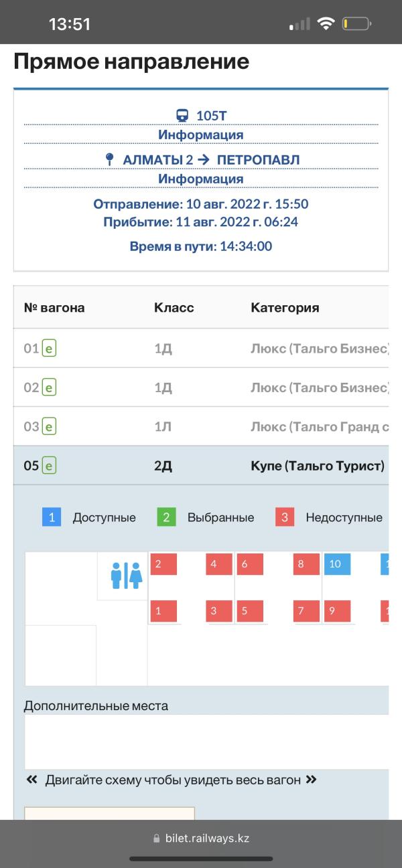Select available seat 10
This screenshot has width=402, height=868.
(340, 564)
